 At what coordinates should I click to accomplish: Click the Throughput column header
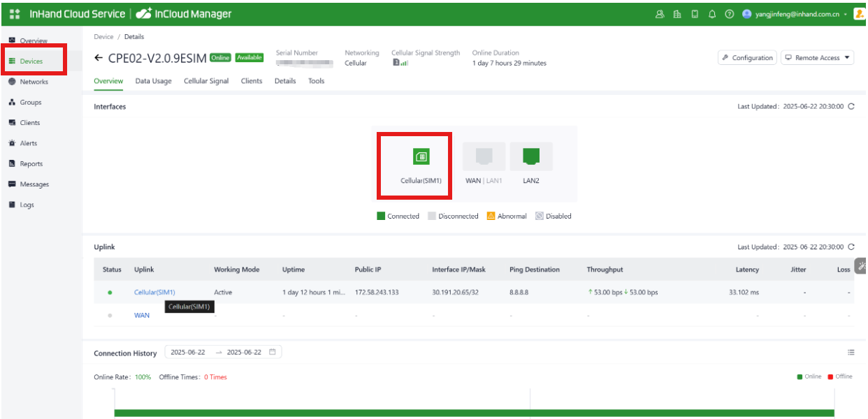(605, 270)
